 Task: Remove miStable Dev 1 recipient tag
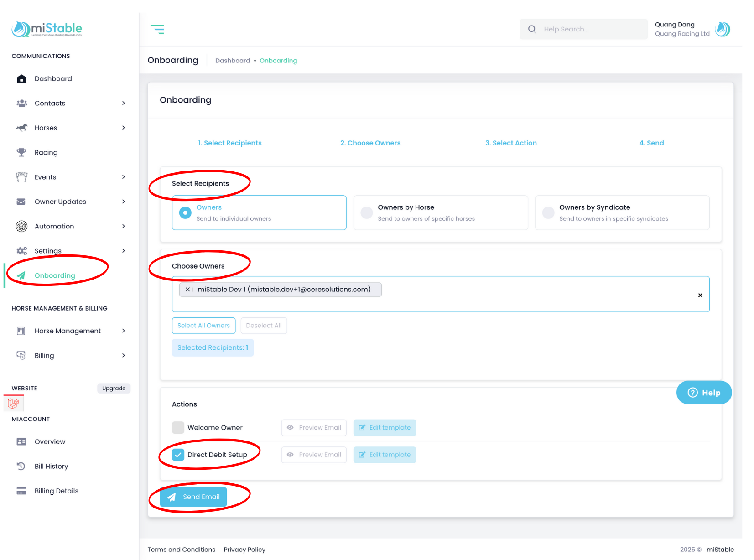(x=187, y=290)
